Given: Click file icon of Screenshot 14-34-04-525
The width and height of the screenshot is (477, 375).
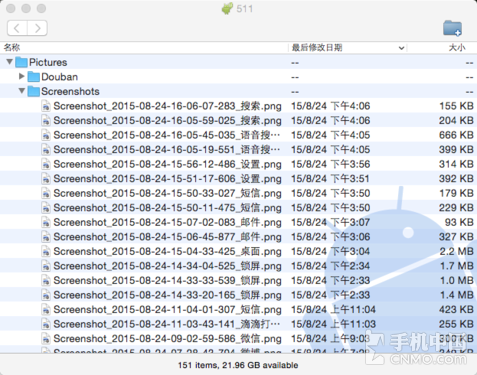Looking at the screenshot, I should tap(46, 266).
